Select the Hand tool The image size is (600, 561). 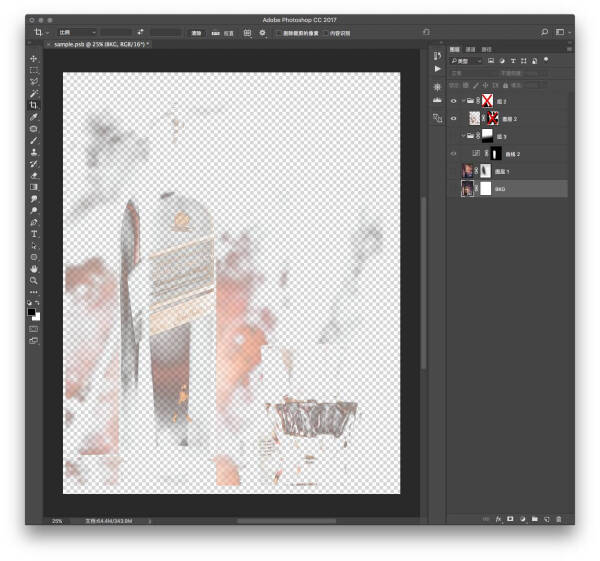click(34, 269)
